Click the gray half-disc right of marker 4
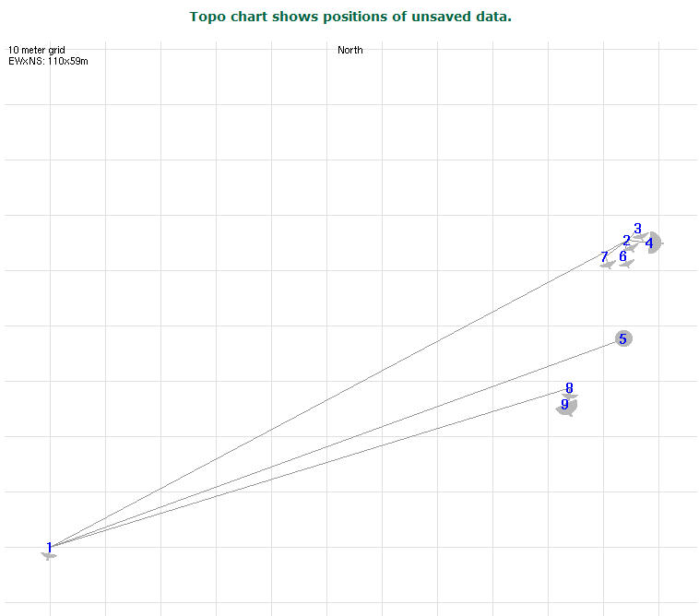 pos(656,243)
